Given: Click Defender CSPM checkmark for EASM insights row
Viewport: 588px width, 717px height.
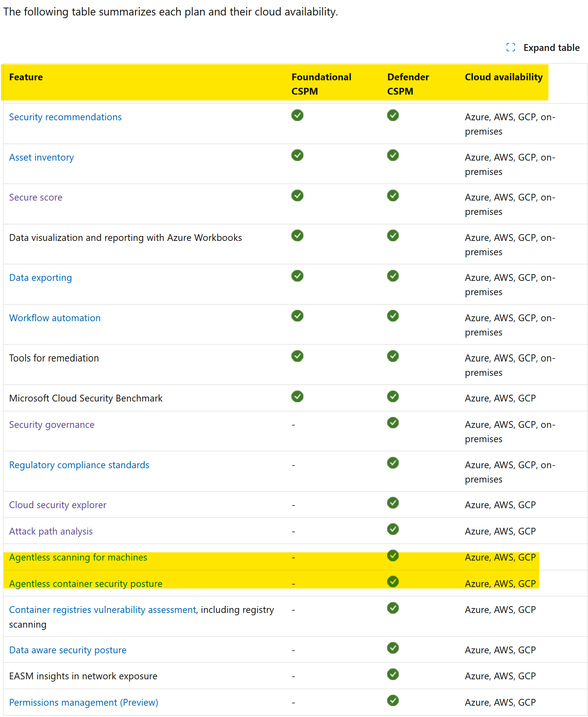Looking at the screenshot, I should coord(393,674).
